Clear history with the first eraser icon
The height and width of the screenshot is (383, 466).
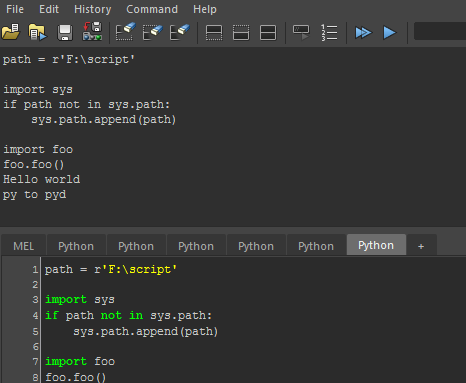[x=126, y=32]
